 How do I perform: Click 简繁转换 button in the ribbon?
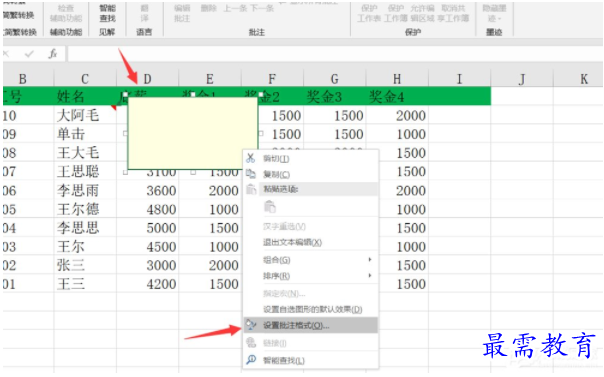[19, 15]
